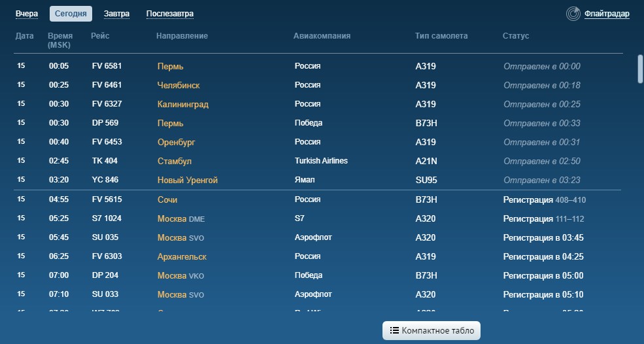
Task: Click status Регистрация в 03:45
Action: pos(543,237)
